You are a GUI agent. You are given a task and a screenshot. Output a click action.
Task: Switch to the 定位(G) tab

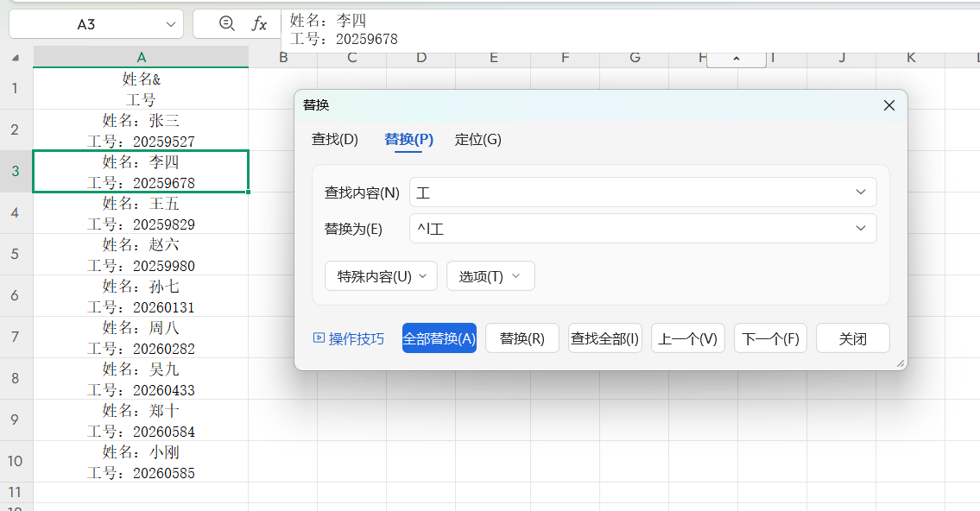pos(478,139)
